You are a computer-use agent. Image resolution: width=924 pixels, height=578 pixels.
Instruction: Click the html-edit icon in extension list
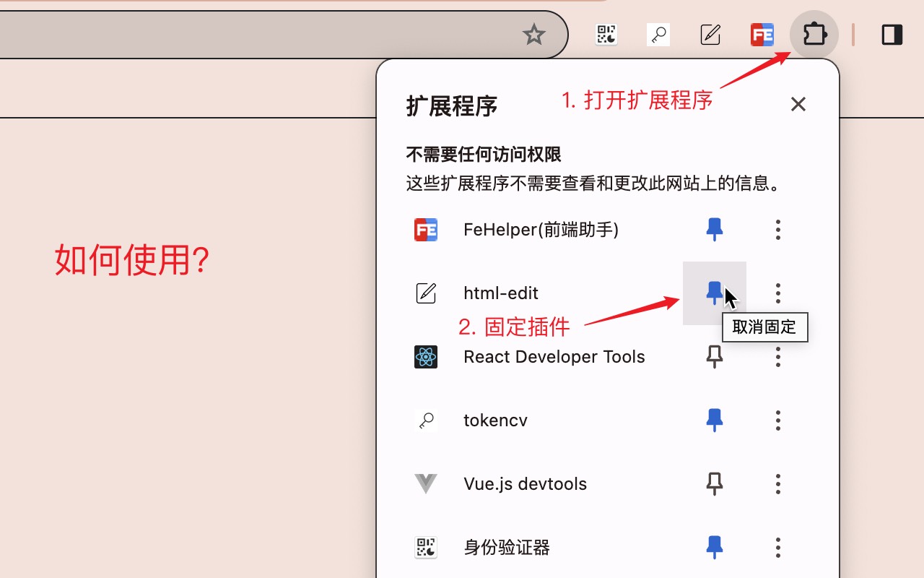tap(426, 293)
